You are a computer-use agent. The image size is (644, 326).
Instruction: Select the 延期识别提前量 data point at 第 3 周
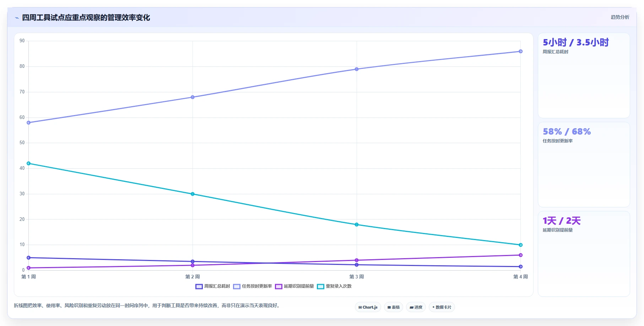click(x=357, y=260)
